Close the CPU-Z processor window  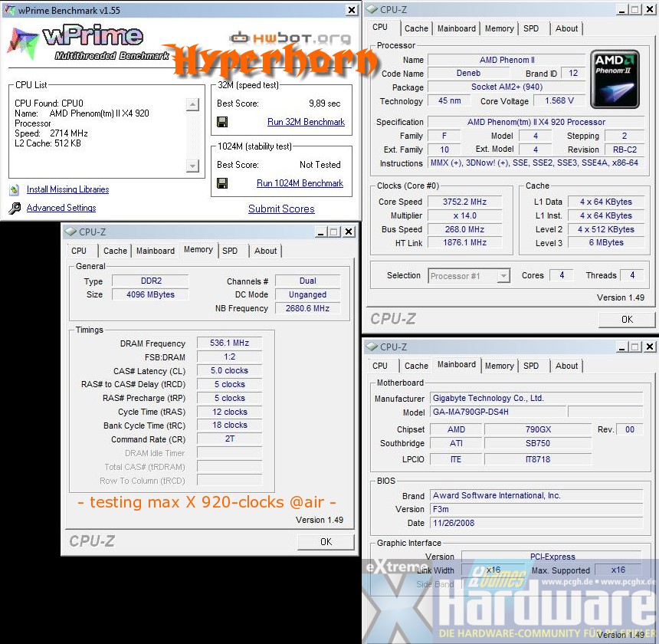(x=649, y=10)
